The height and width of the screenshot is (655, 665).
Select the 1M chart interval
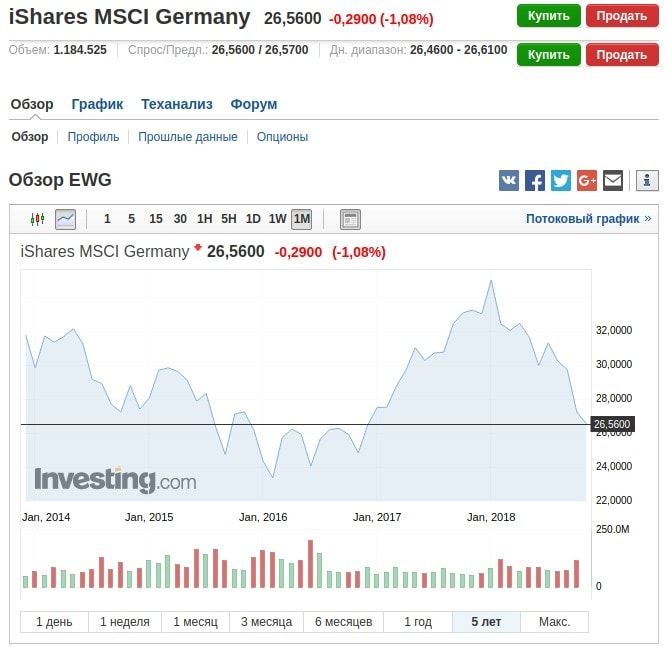click(301, 219)
